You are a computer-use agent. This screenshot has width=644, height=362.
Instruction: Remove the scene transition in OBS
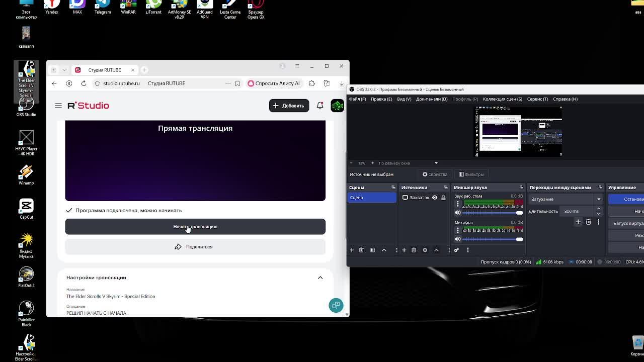588,222
